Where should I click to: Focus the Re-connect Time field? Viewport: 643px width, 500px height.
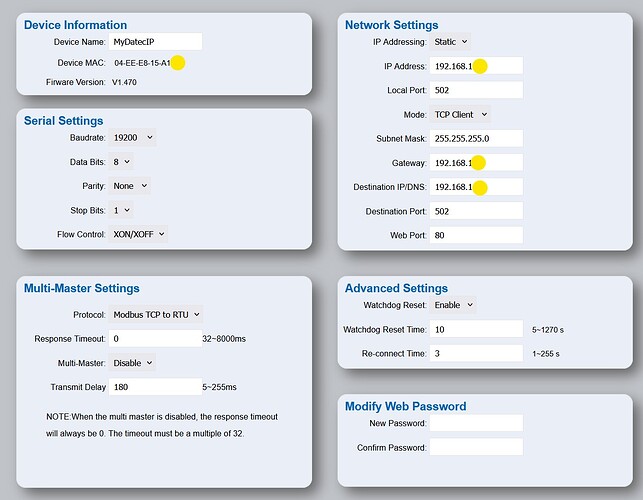pyautogui.click(x=477, y=353)
